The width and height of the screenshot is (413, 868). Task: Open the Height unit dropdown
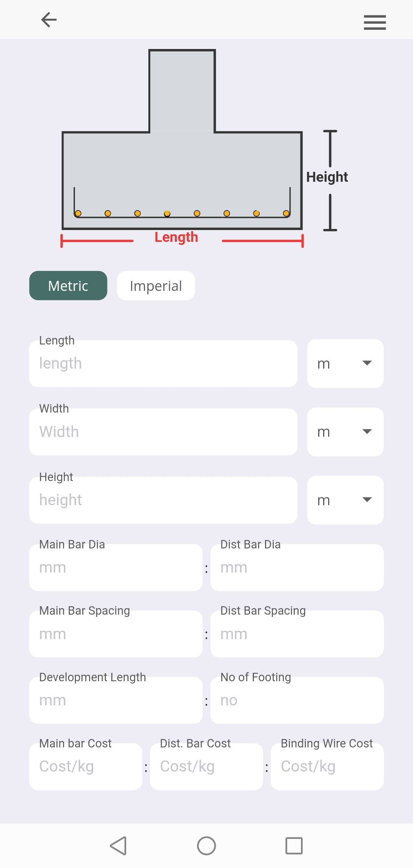point(345,500)
